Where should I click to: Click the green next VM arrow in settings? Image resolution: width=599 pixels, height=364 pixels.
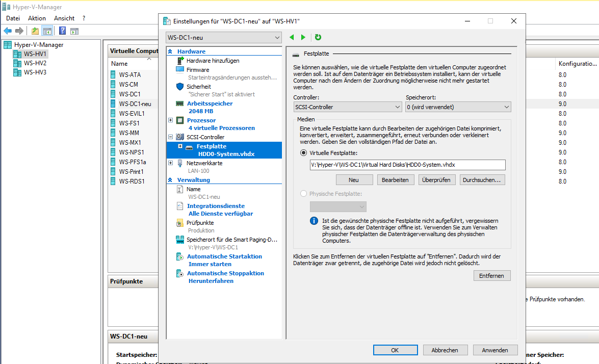303,37
